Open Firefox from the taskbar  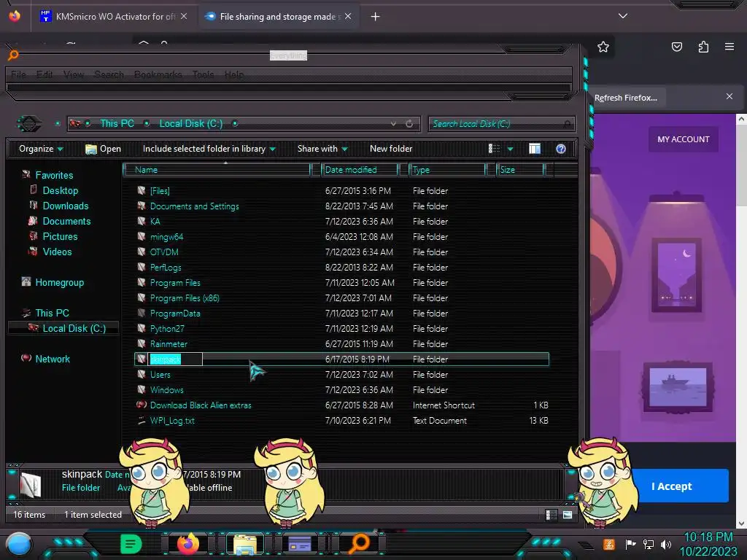point(187,543)
